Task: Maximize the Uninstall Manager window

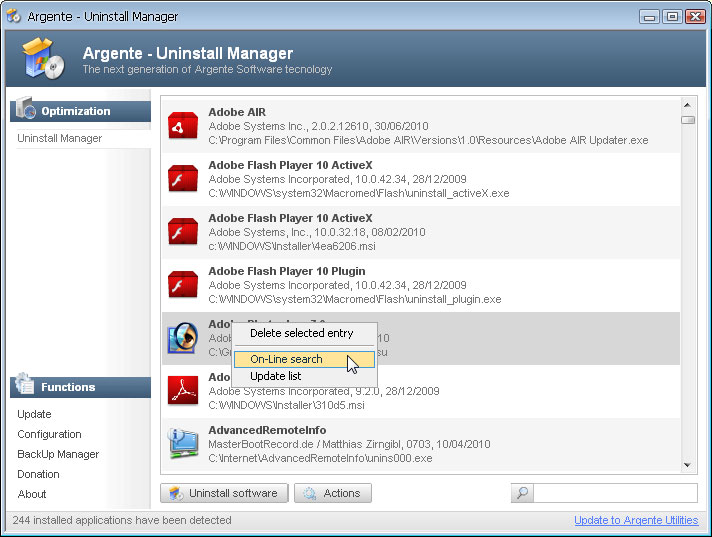Action: 672,17
